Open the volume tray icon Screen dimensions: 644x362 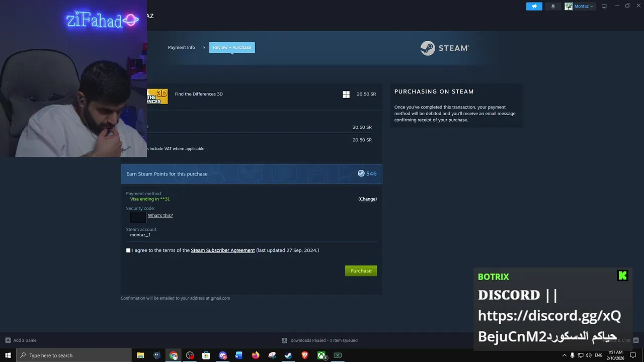pos(589,355)
